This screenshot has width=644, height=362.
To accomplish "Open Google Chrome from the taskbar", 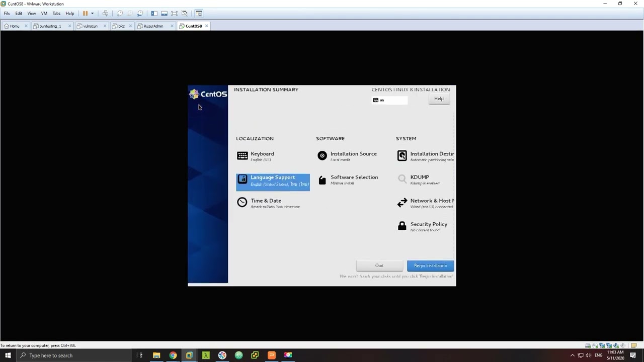I will click(173, 355).
